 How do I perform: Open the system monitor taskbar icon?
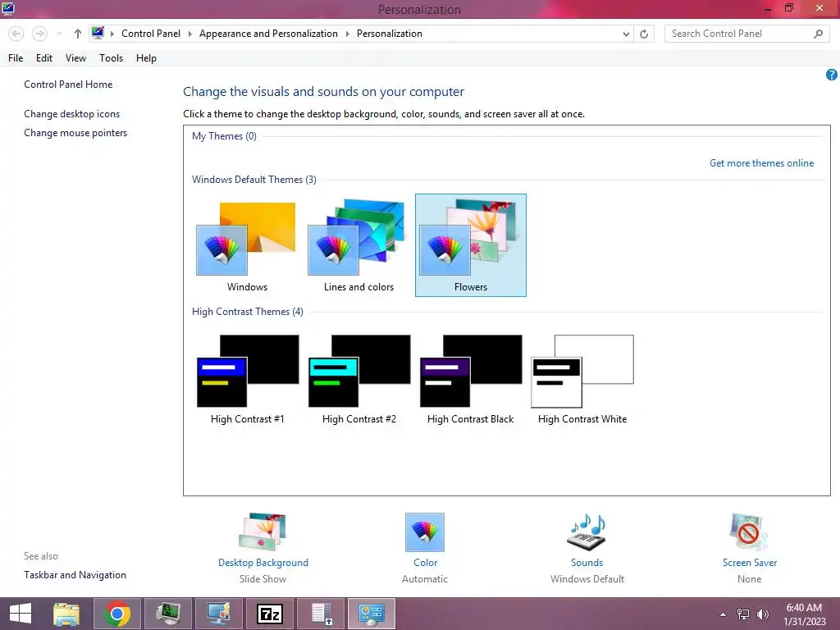(x=168, y=614)
